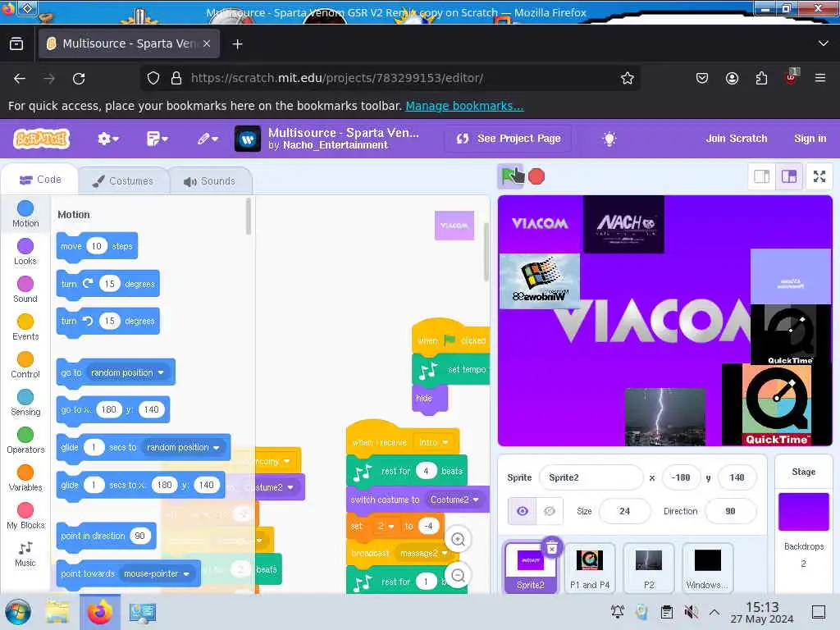Select the Control block category
This screenshot has height=630, width=840.
click(25, 365)
